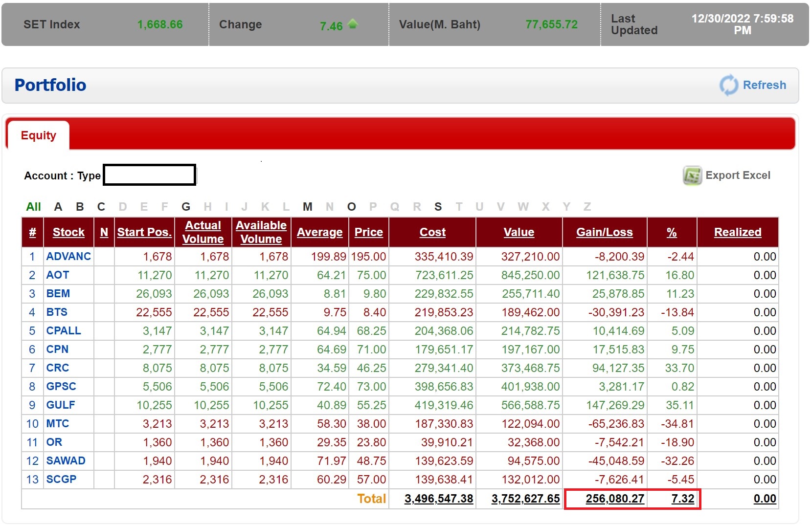Screen dimensions: 812x525
Task: Filter stocks by letter B
Action: pos(80,207)
